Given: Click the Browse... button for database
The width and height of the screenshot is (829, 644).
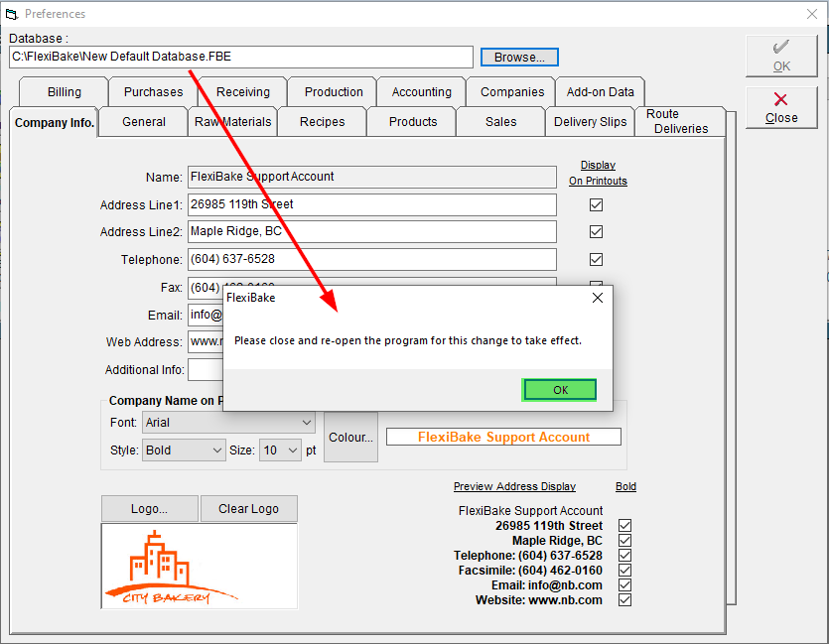Looking at the screenshot, I should click(519, 57).
